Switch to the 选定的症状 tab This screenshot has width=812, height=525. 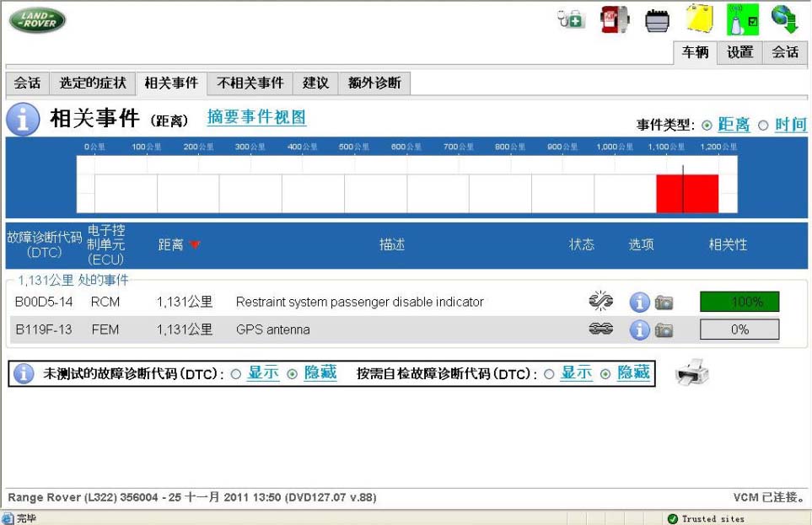click(x=93, y=83)
